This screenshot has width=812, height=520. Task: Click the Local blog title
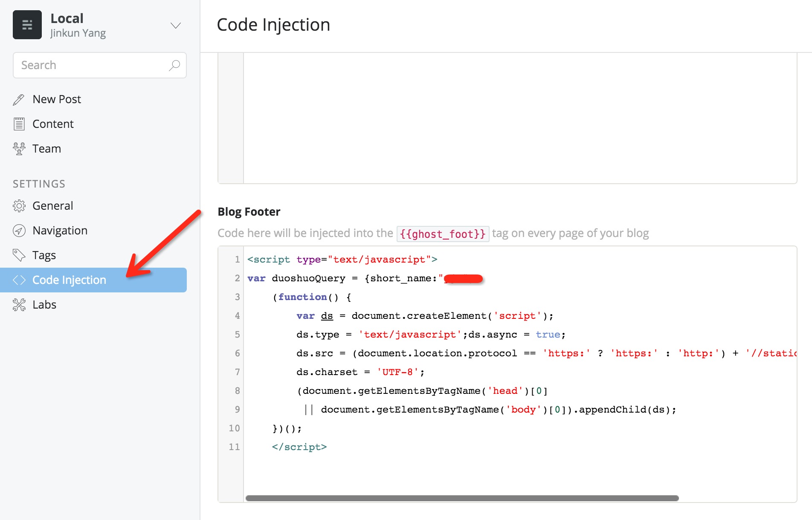(x=67, y=18)
